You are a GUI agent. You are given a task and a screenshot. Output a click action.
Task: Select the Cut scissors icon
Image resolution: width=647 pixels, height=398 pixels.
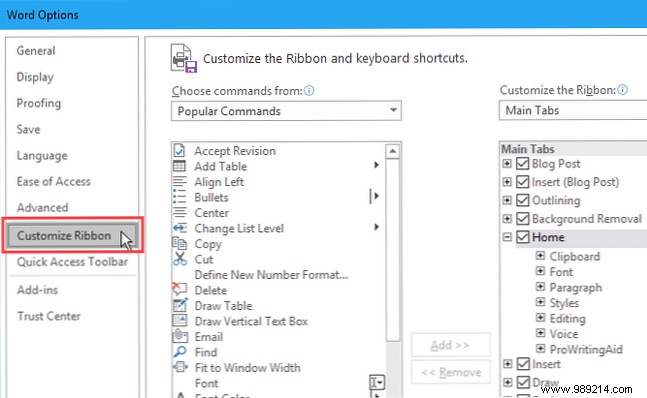[179, 259]
